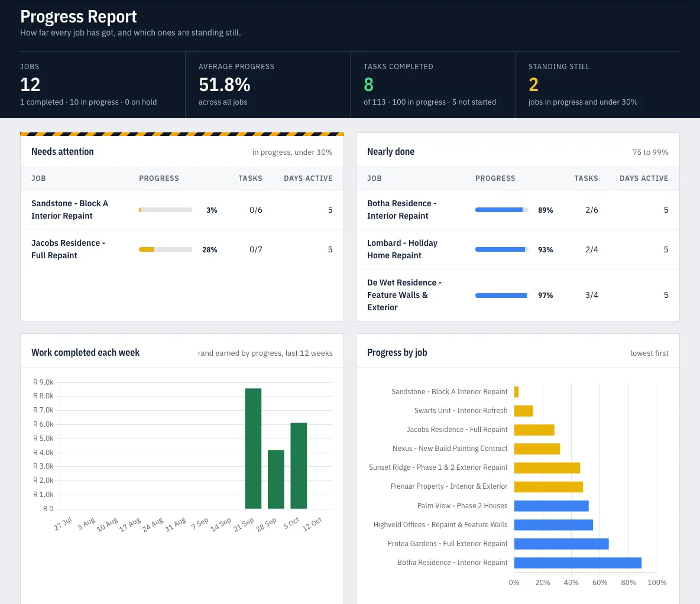Viewport: 700px width, 604px height.
Task: Click the Tasks column header in Nearly done
Action: pos(586,178)
